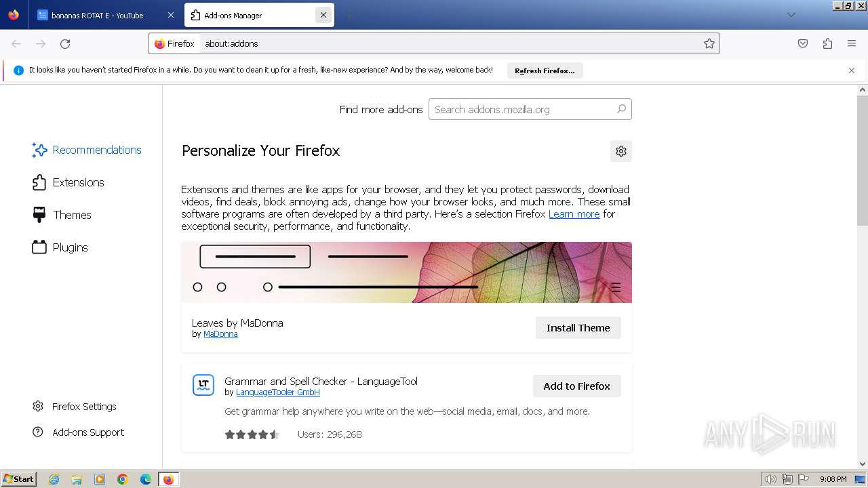
Task: Click the Personalize Your Firefox heading
Action: point(261,150)
